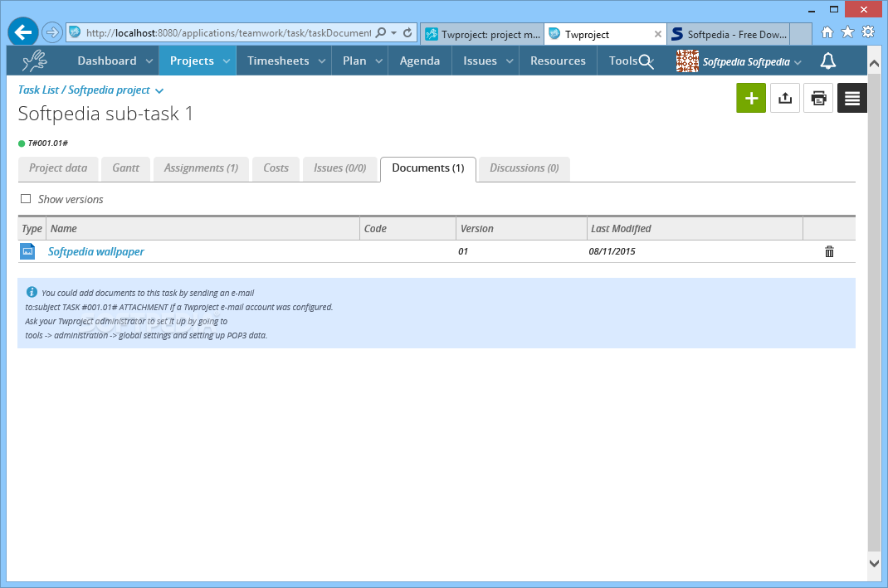Image resolution: width=888 pixels, height=588 pixels.
Task: Click the empty new browser tab button
Action: coord(801,35)
